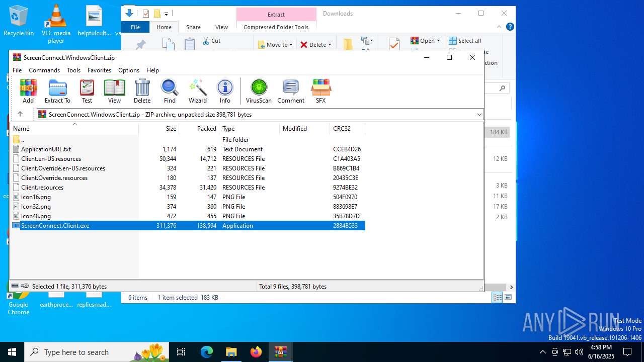This screenshot has width=644, height=362.
Task: Open the View tool in WinRAR
Action: tap(114, 92)
